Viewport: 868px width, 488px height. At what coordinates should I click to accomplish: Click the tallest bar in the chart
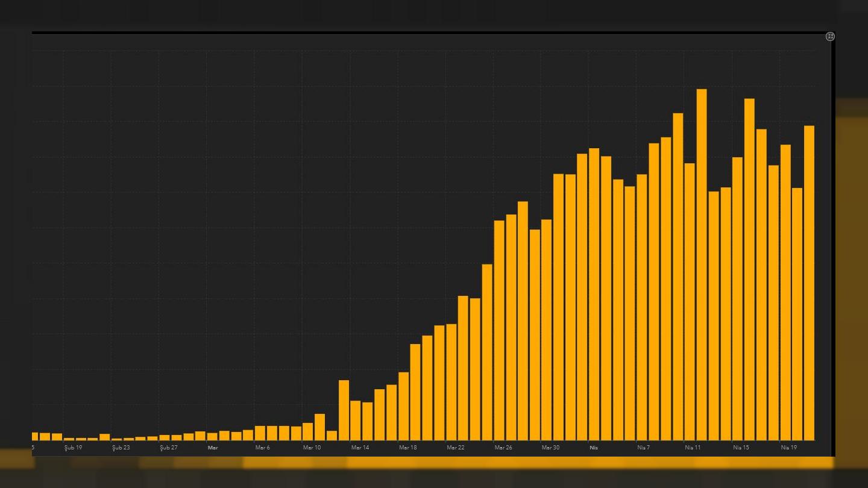click(x=701, y=264)
